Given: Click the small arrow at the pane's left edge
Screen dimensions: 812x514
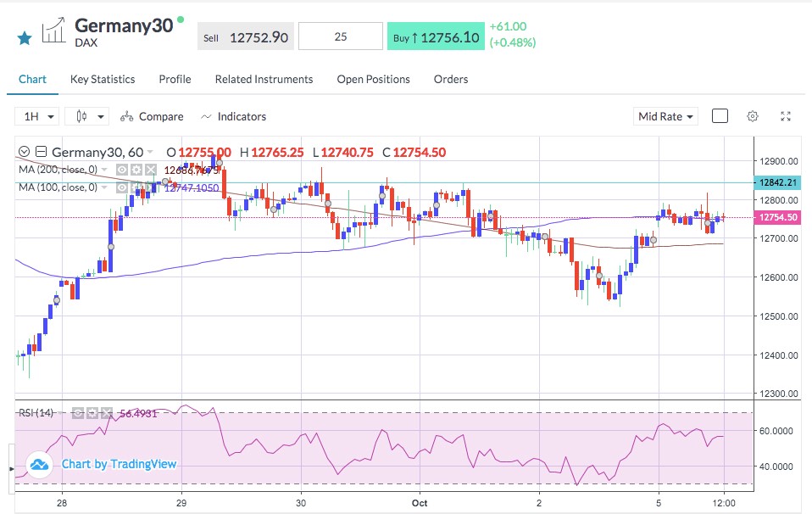Looking at the screenshot, I should tap(11, 469).
